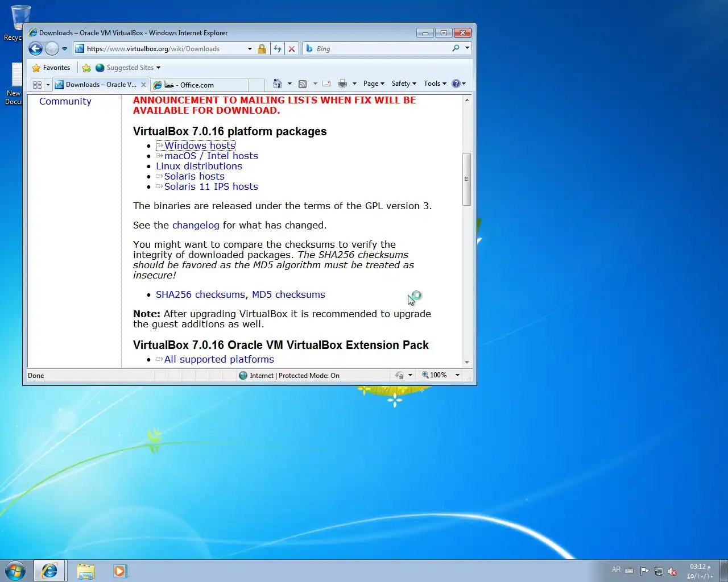728x582 pixels.
Task: Go to the home page icon
Action: coord(278,84)
